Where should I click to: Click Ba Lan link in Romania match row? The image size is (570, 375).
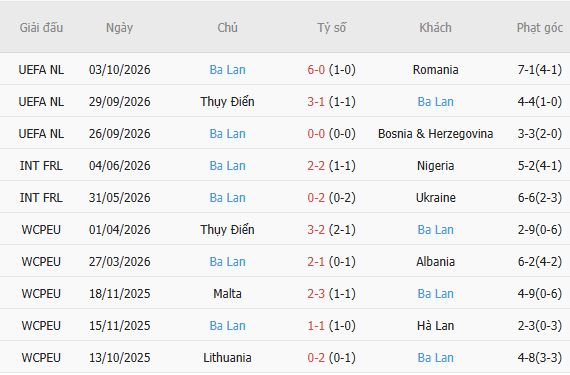click(x=228, y=69)
